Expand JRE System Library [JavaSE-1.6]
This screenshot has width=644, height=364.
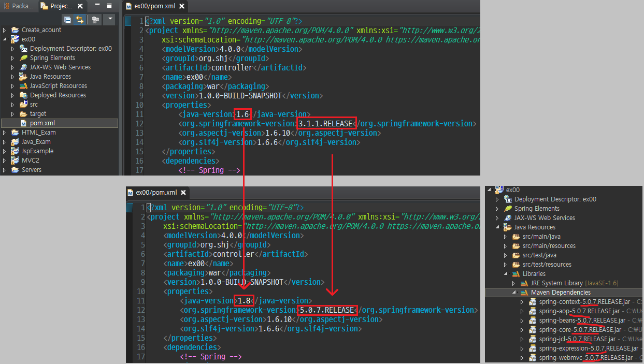click(514, 283)
